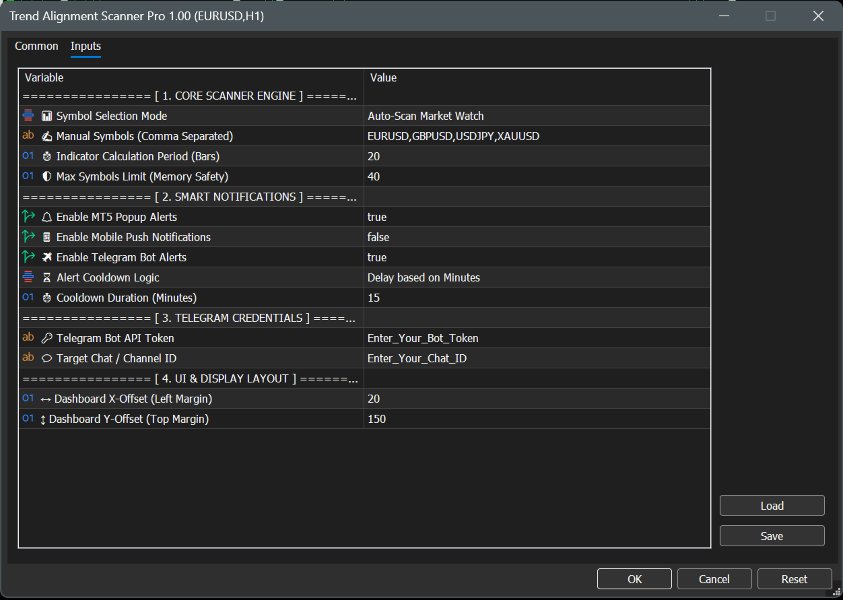843x600 pixels.
Task: Edit the manual symbols value EURUSD,GBPUSD,USDJPY,XAUUSD
Action: 537,137
